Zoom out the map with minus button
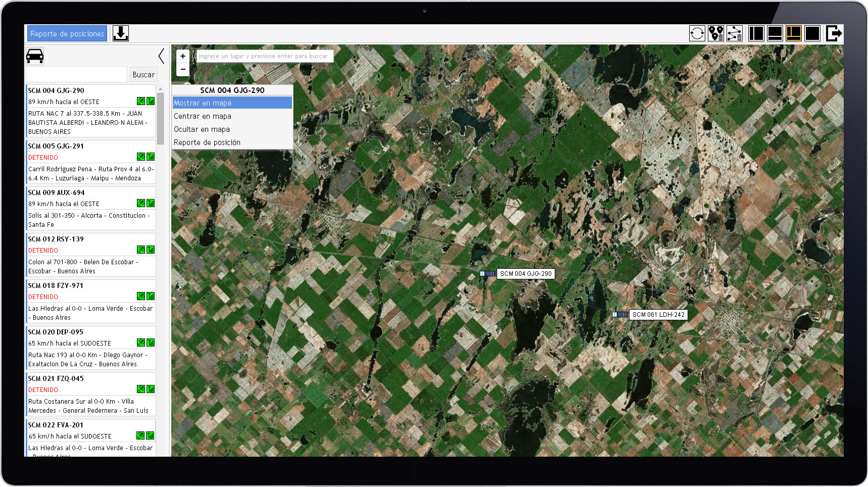This screenshot has height=487, width=868. point(183,69)
